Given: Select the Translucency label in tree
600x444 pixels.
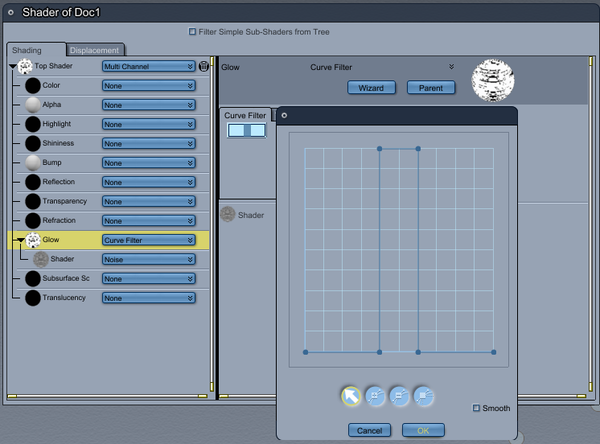Looking at the screenshot, I should pos(64,297).
